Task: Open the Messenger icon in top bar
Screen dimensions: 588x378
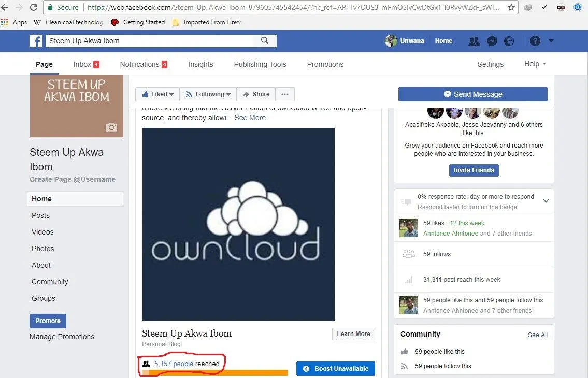Action: click(492, 41)
